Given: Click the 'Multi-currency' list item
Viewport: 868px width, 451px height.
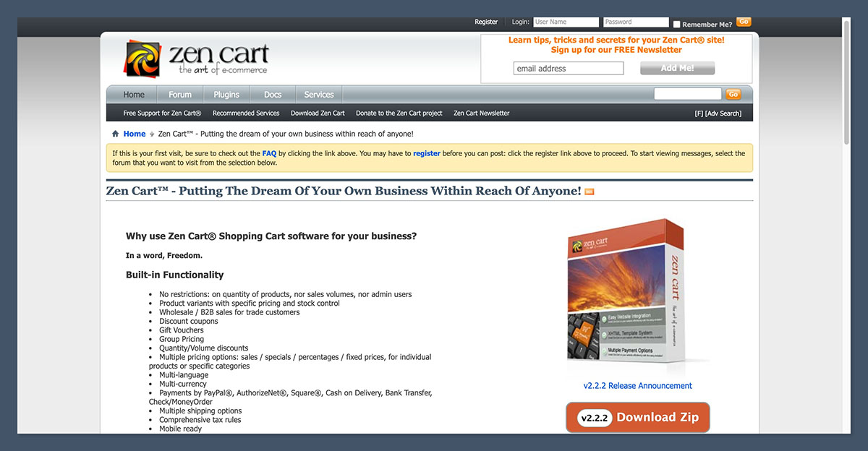Looking at the screenshot, I should tap(184, 385).
